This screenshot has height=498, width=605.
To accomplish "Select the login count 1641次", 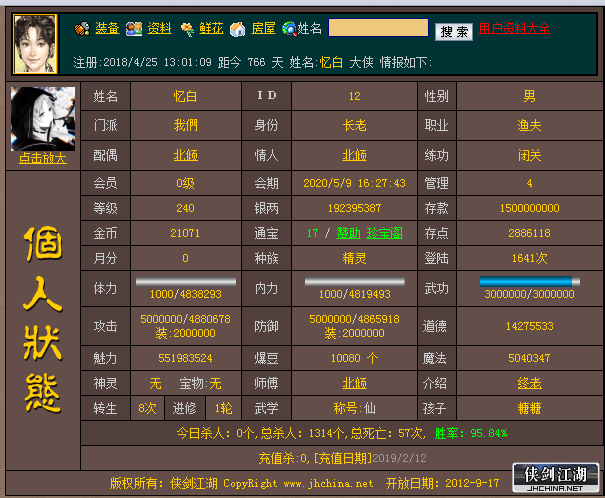I will (529, 258).
